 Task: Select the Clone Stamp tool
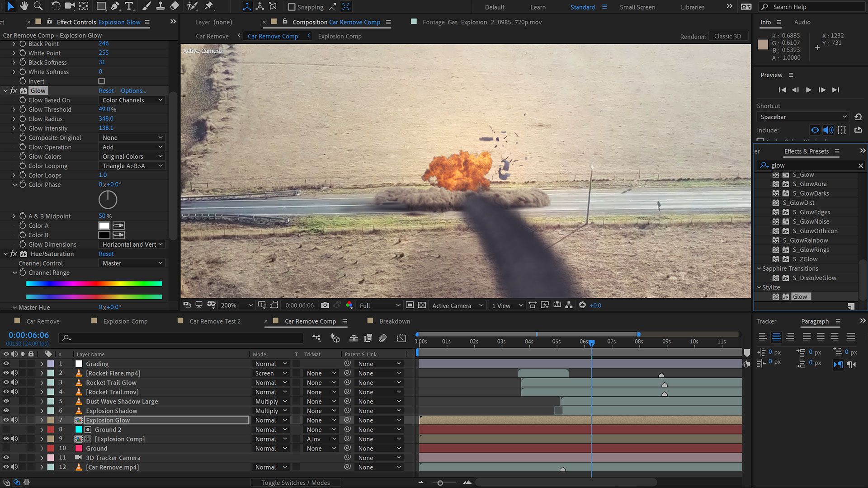(x=160, y=6)
